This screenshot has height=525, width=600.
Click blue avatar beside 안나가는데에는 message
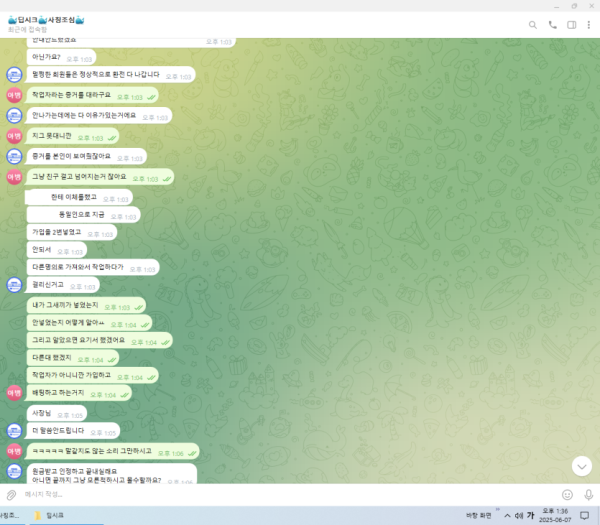(x=14, y=116)
